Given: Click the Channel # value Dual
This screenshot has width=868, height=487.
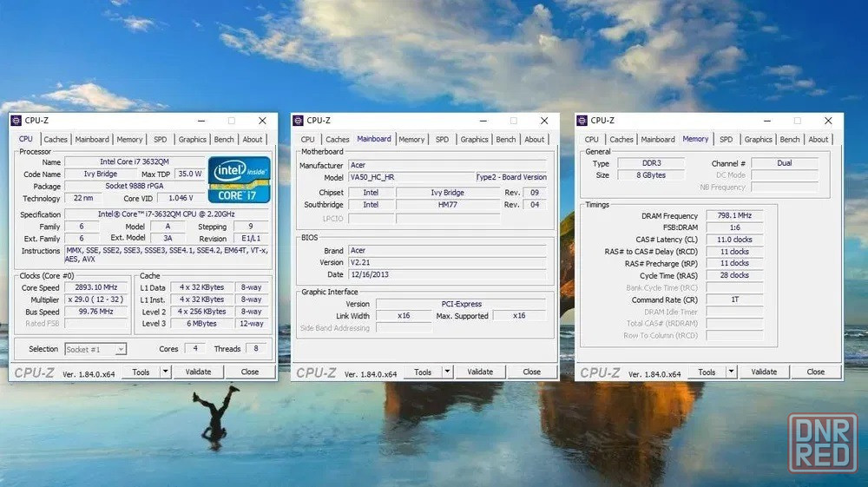Looking at the screenshot, I should pos(785,163).
